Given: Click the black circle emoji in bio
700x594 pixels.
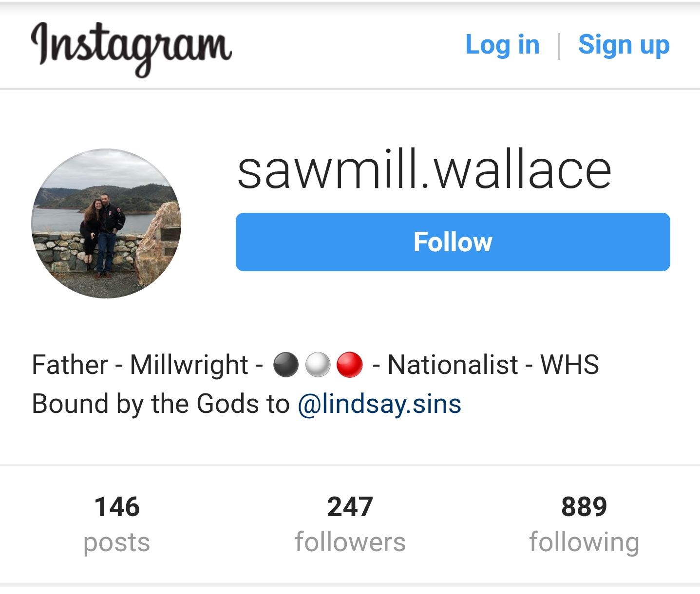Looking at the screenshot, I should coord(286,365).
